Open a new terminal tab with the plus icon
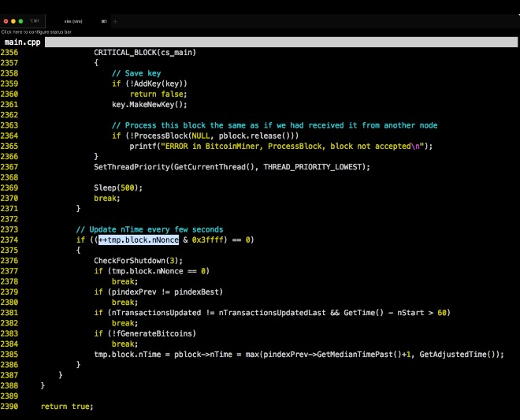 point(115,20)
